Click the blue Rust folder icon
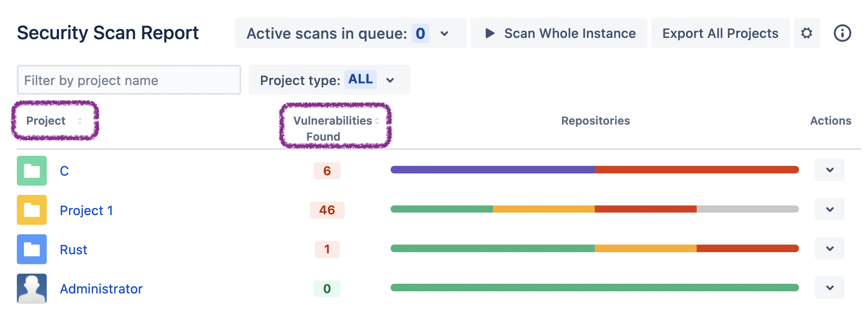Image resolution: width=868 pixels, height=309 pixels. [x=32, y=249]
